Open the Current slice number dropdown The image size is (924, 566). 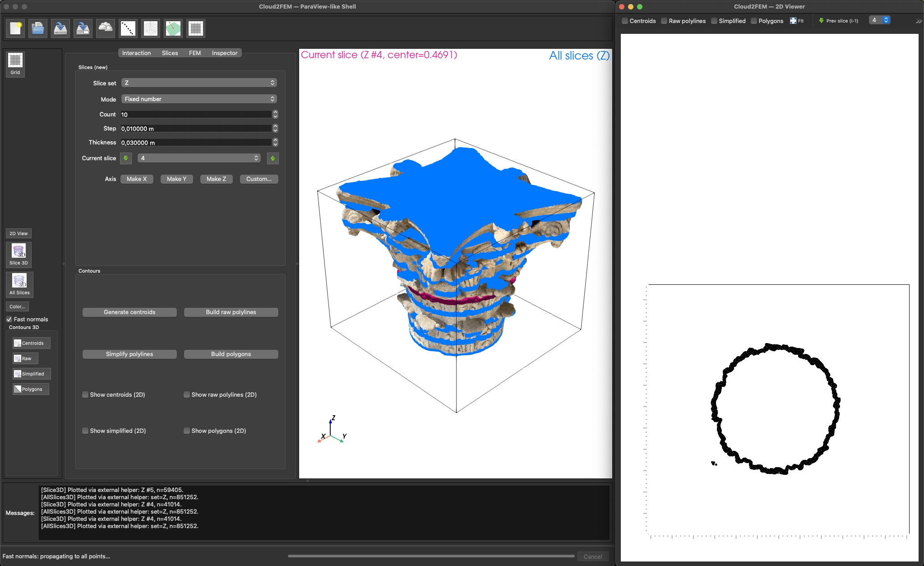tap(199, 158)
